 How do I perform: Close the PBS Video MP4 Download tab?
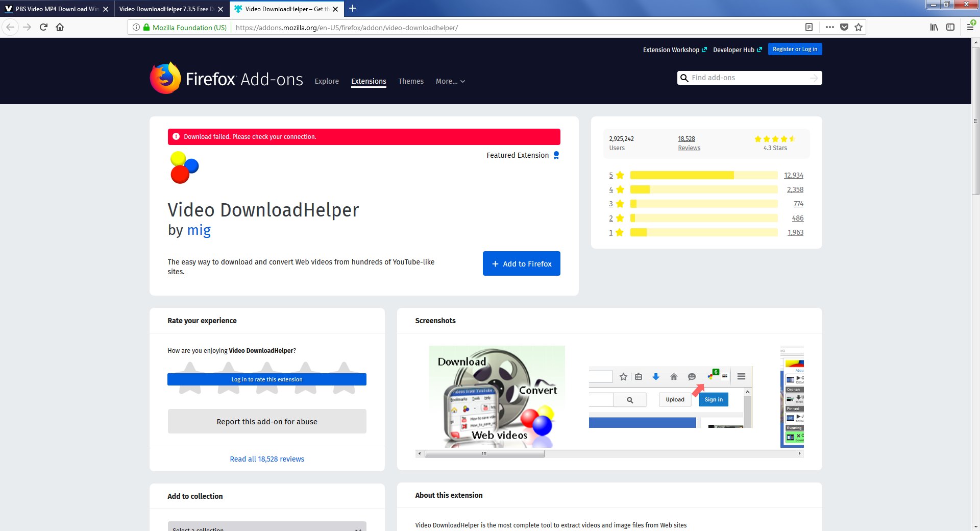pyautogui.click(x=106, y=9)
